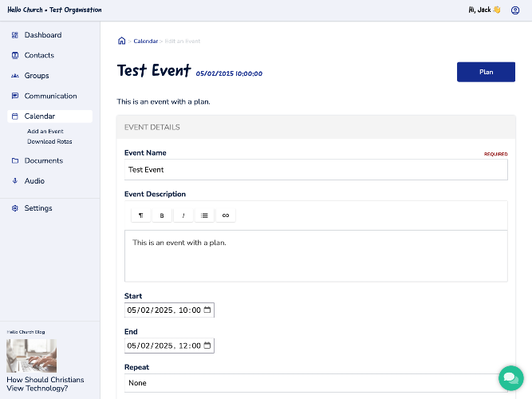Click the blog post thumbnail image
Screen dimensions: 532x399
(32, 356)
